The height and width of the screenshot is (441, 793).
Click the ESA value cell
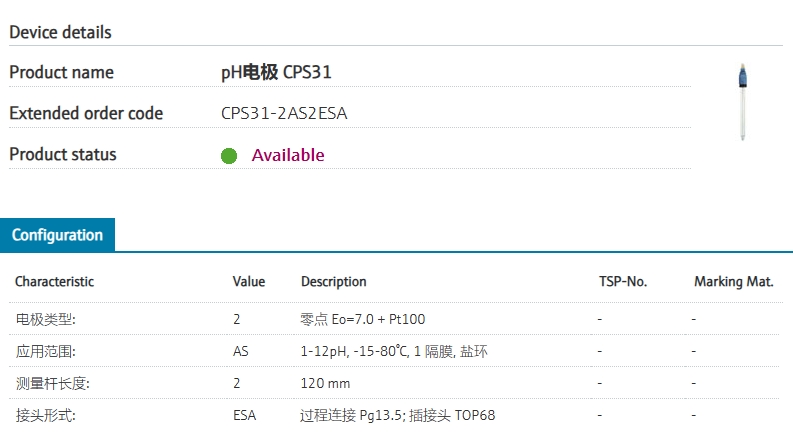pos(244,415)
